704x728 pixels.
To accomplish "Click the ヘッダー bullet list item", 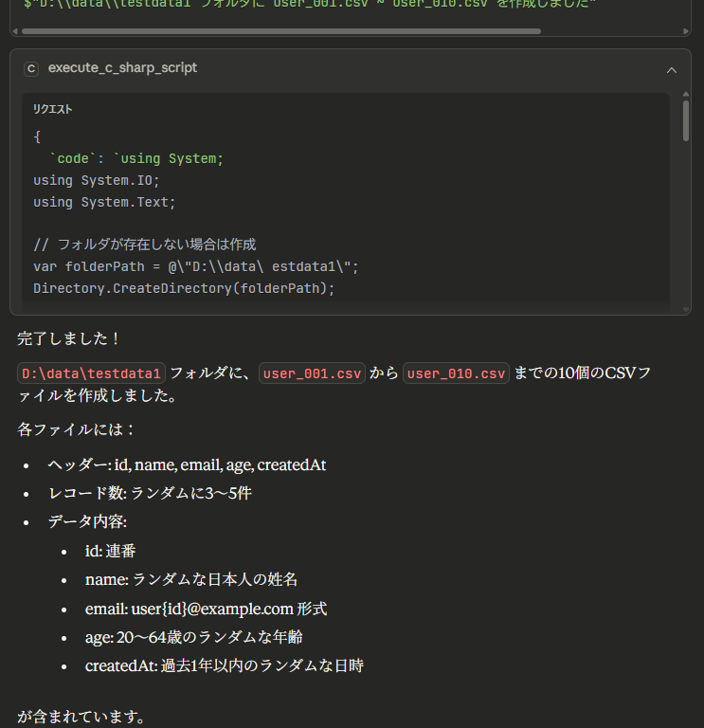I will tap(187, 464).
